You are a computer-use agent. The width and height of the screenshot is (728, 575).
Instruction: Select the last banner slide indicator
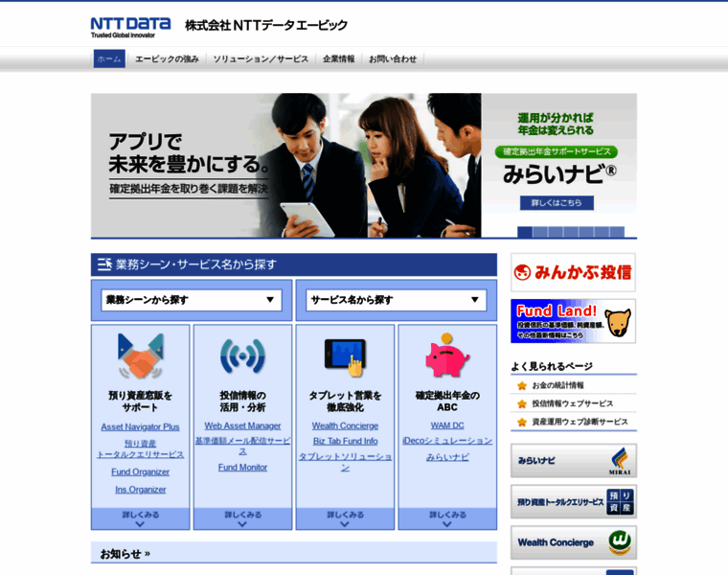tap(617, 232)
